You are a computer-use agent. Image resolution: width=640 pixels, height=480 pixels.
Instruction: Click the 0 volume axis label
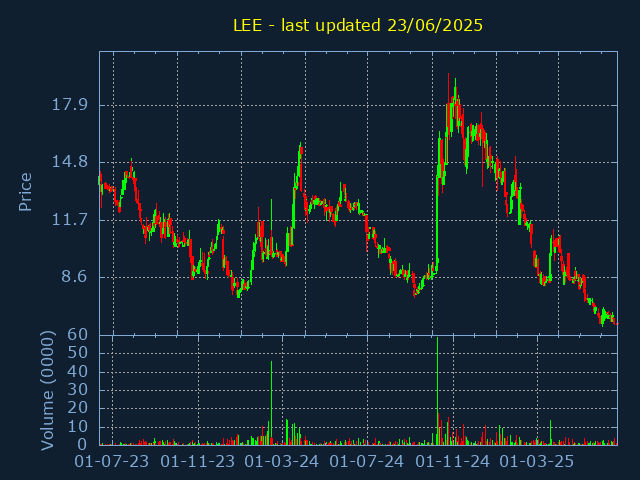coord(83,444)
